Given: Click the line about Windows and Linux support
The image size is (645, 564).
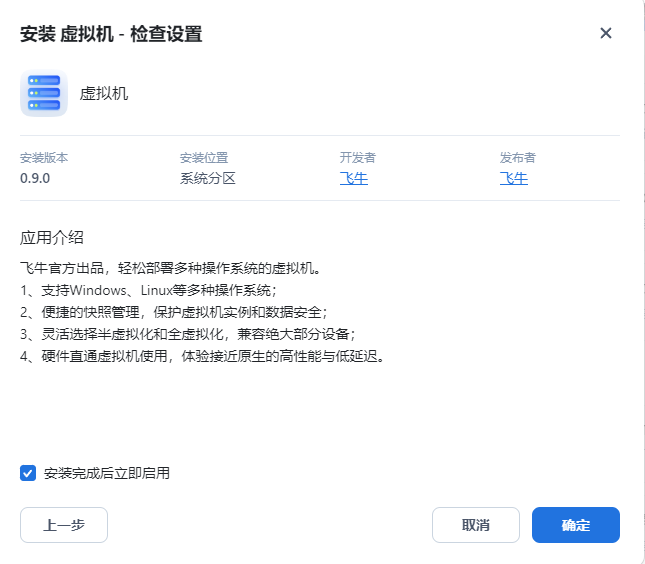Looking at the screenshot, I should point(148,290).
